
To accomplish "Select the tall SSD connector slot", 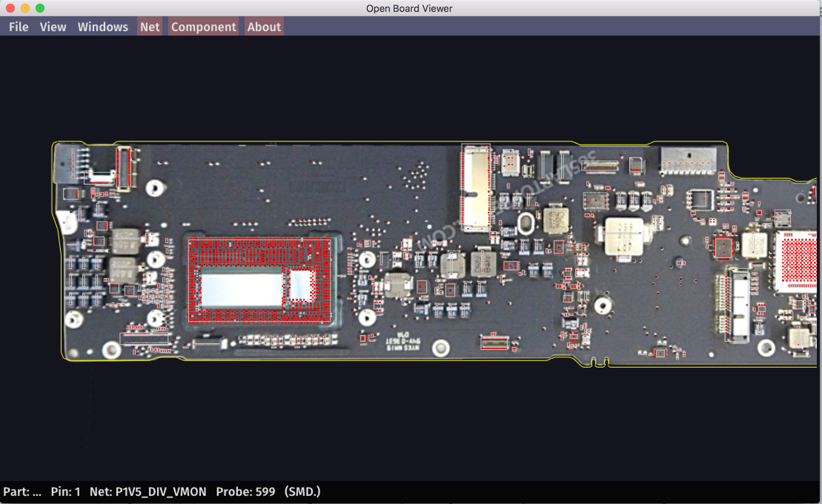I will (x=476, y=188).
